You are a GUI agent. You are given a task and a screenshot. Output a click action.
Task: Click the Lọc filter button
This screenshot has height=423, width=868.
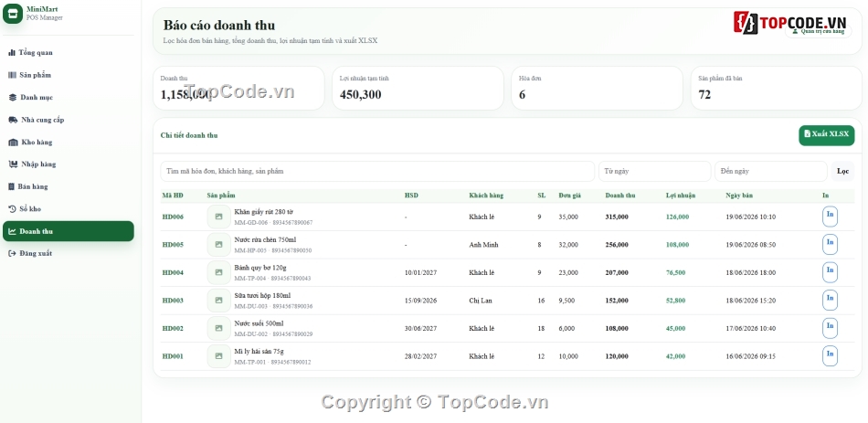point(842,171)
